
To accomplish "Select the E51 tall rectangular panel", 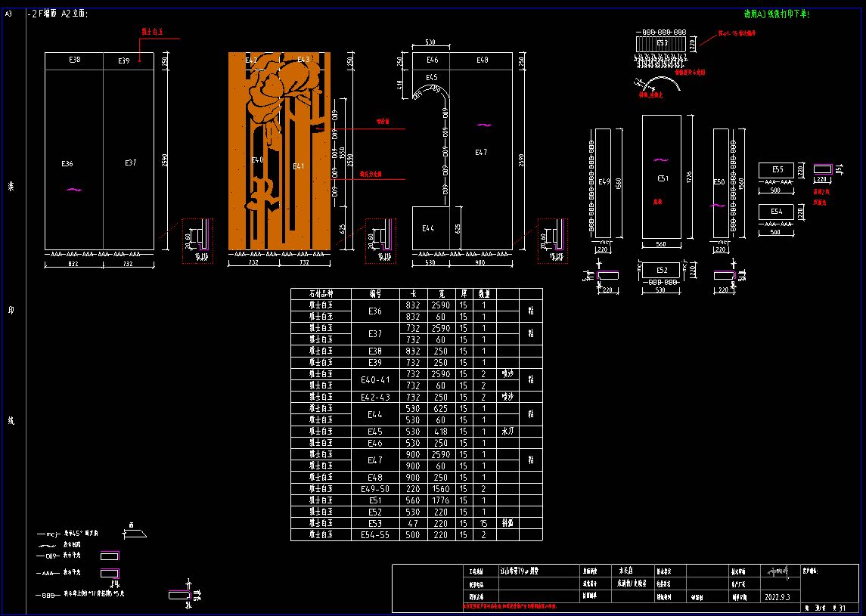I will (x=662, y=177).
